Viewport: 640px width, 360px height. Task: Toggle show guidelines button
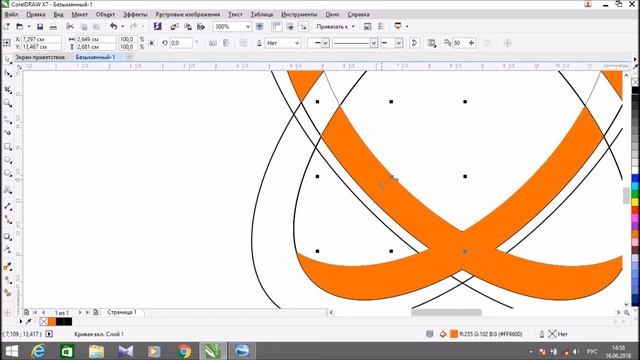tap(304, 27)
